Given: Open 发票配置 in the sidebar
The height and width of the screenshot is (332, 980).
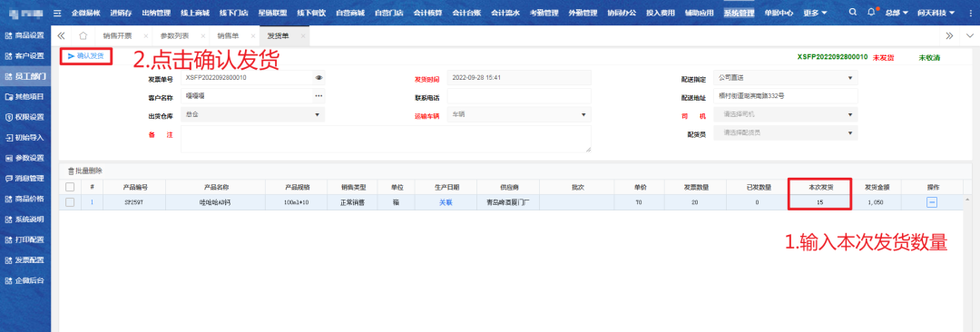Looking at the screenshot, I should [25, 260].
